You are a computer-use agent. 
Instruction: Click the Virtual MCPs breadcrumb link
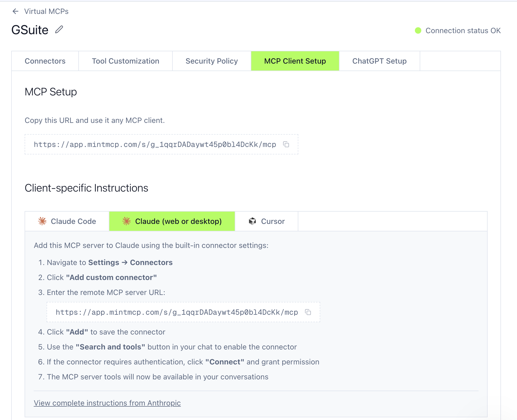(x=46, y=11)
